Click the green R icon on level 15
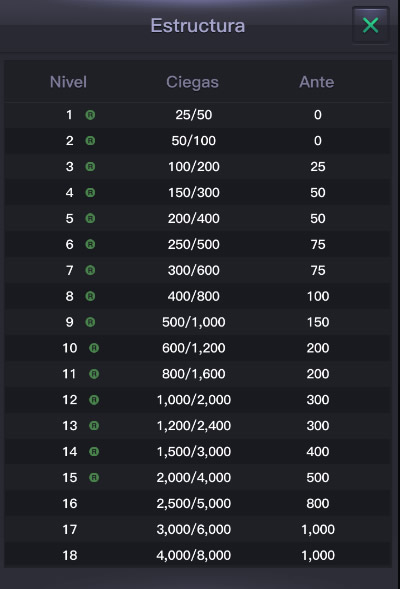The height and width of the screenshot is (589, 400). tap(94, 477)
